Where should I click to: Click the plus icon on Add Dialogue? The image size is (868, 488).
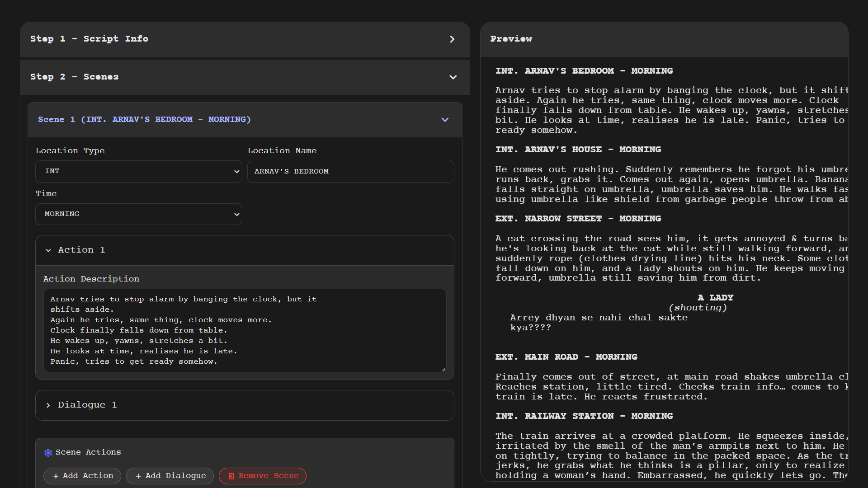point(138,476)
